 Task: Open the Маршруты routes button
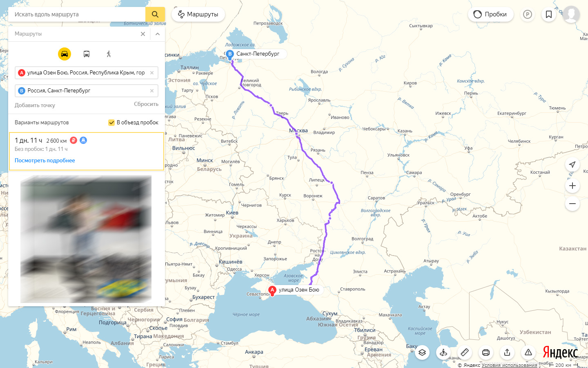198,14
